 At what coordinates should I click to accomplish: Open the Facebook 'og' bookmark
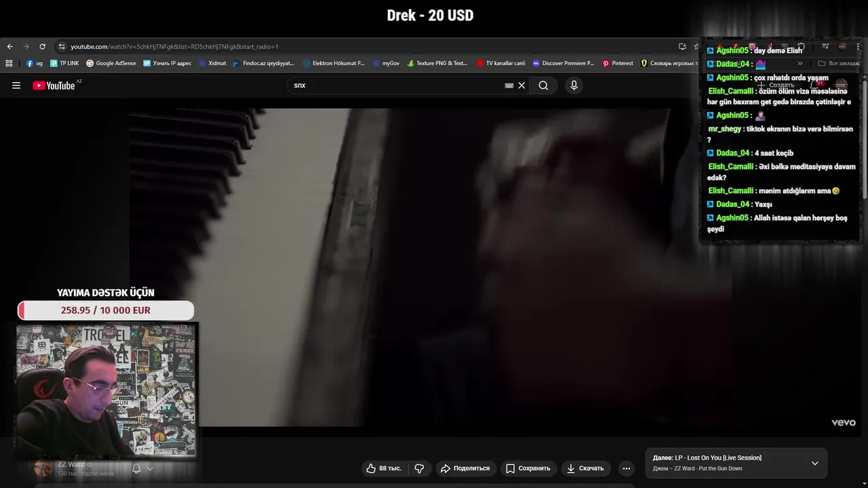pos(35,63)
